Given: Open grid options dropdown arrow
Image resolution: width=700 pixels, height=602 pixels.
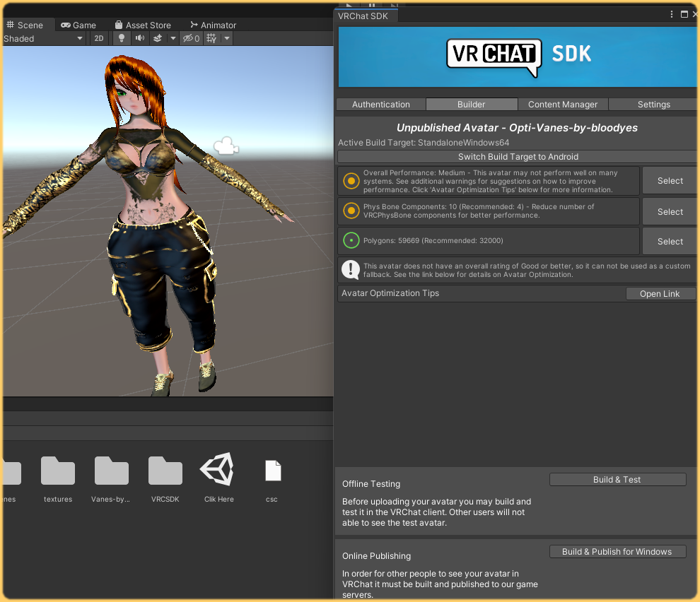Looking at the screenshot, I should point(227,38).
